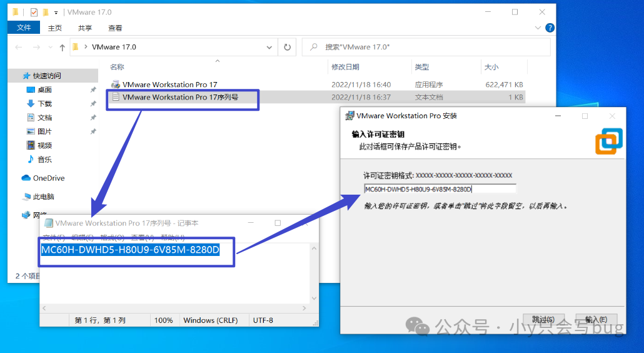Unpin 下载 using its pin icon
Image resolution: width=644 pixels, height=353 pixels.
93,103
